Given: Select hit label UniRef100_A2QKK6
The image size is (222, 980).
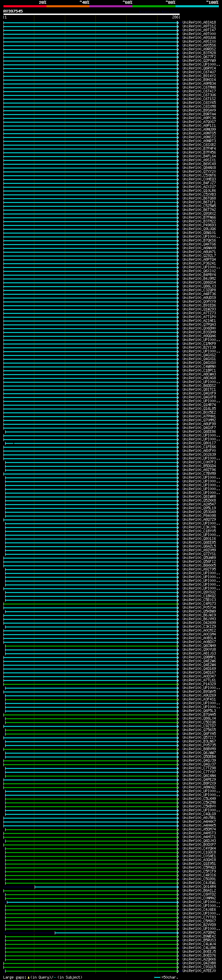Looking at the screenshot, I should point(199,959).
